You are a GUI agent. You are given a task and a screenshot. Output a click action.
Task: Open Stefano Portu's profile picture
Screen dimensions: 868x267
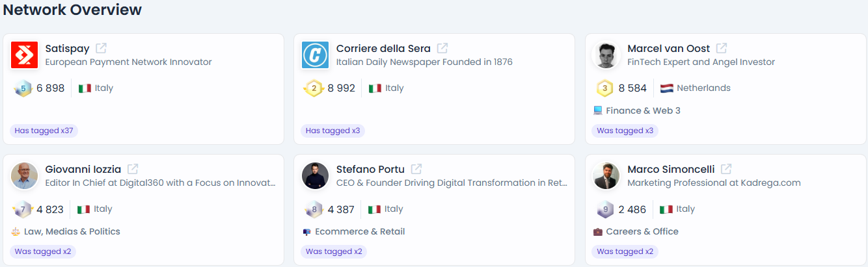[316, 176]
